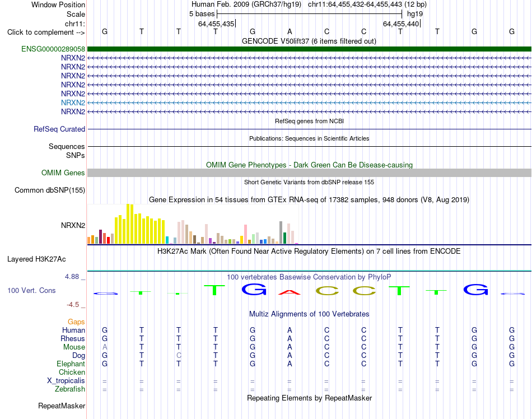The width and height of the screenshot is (532, 419).
Task: Open the Common dbSNP(155) track label
Action: [x=50, y=190]
